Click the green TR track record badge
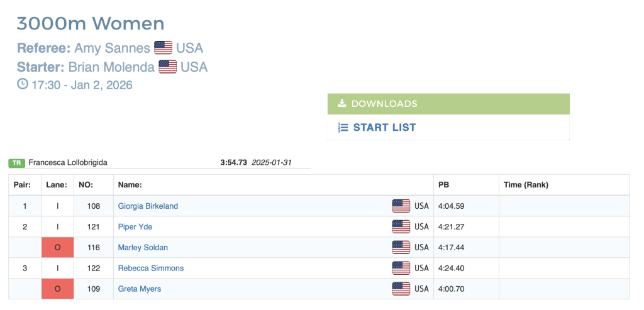The image size is (644, 310). coord(17,163)
